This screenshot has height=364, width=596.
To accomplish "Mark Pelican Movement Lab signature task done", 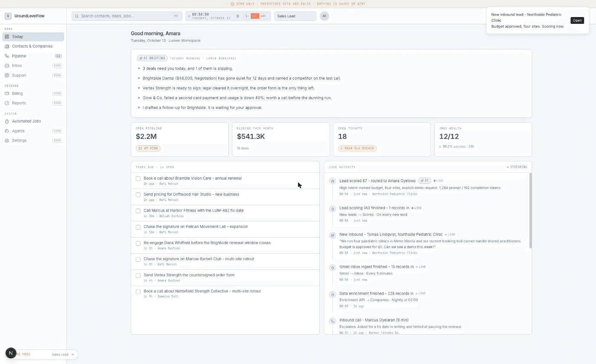I will point(138,227).
